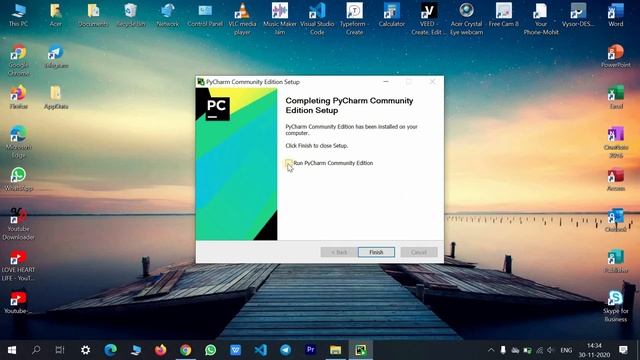The width and height of the screenshot is (640, 360).
Task: Select the OneNote 2016 desktop shortcut
Action: [616, 142]
